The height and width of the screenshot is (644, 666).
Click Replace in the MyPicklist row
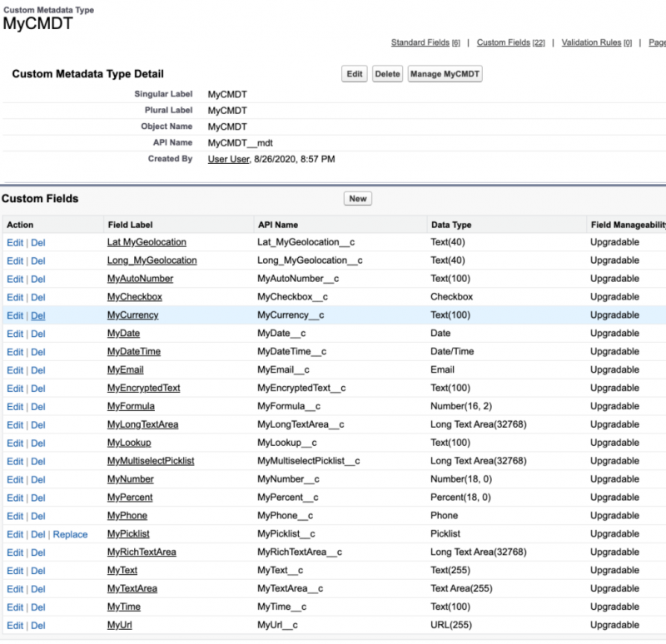pyautogui.click(x=70, y=534)
